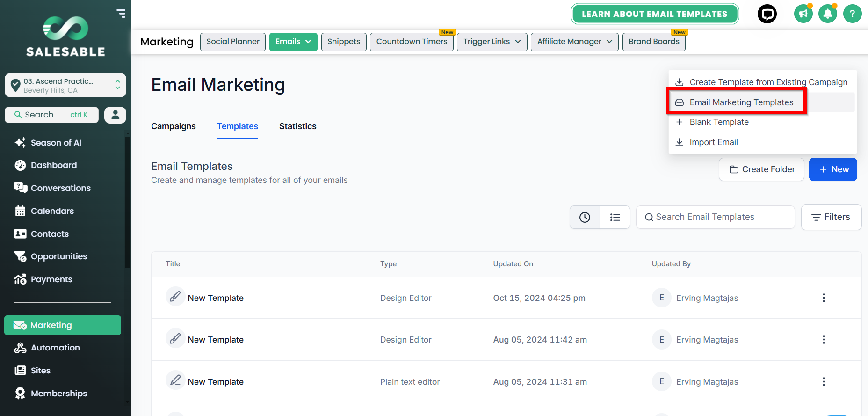This screenshot has width=868, height=416.
Task: Click 'Aug 05, 2024 11:31 am' cell
Action: pos(540,382)
